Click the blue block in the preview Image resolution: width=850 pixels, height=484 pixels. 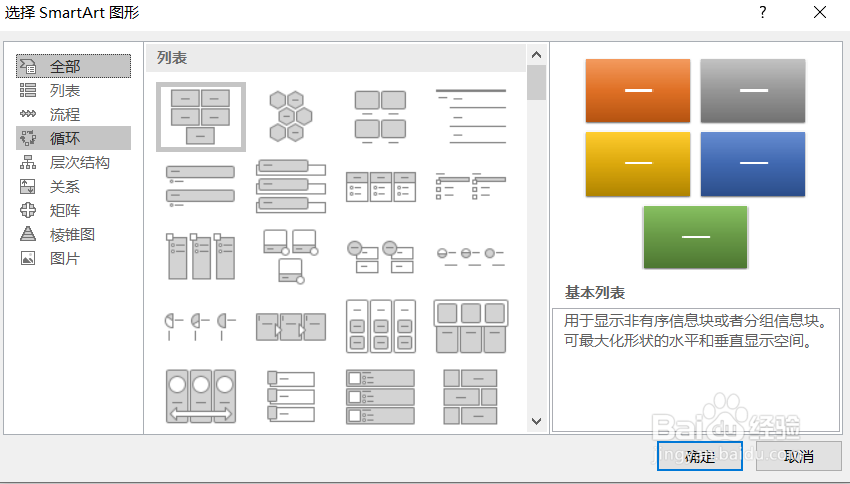pyautogui.click(x=753, y=164)
